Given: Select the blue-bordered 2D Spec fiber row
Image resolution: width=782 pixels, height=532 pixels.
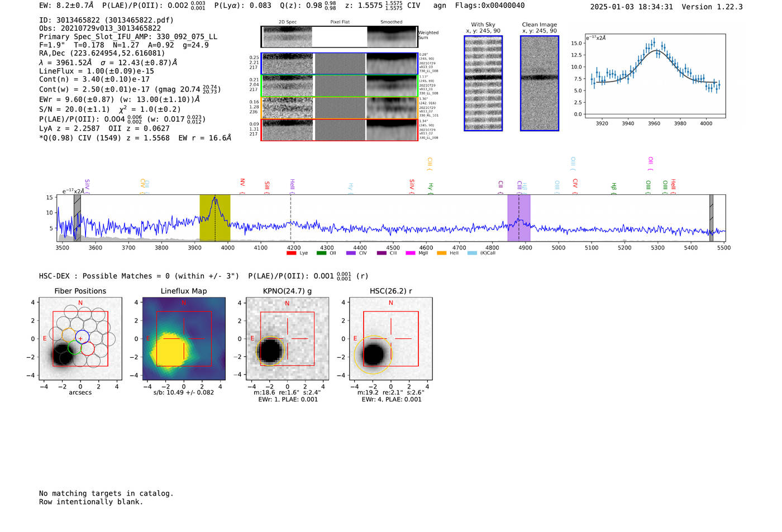Looking at the screenshot, I should coord(339,64).
